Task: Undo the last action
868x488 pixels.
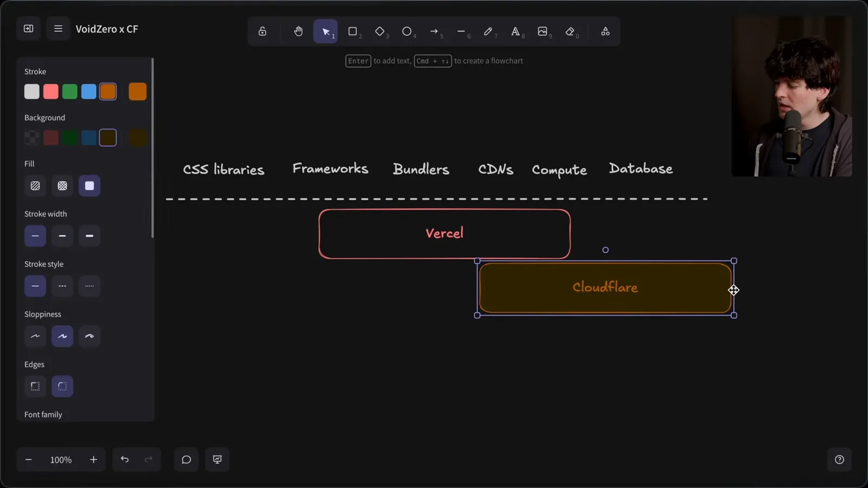Action: [x=125, y=460]
